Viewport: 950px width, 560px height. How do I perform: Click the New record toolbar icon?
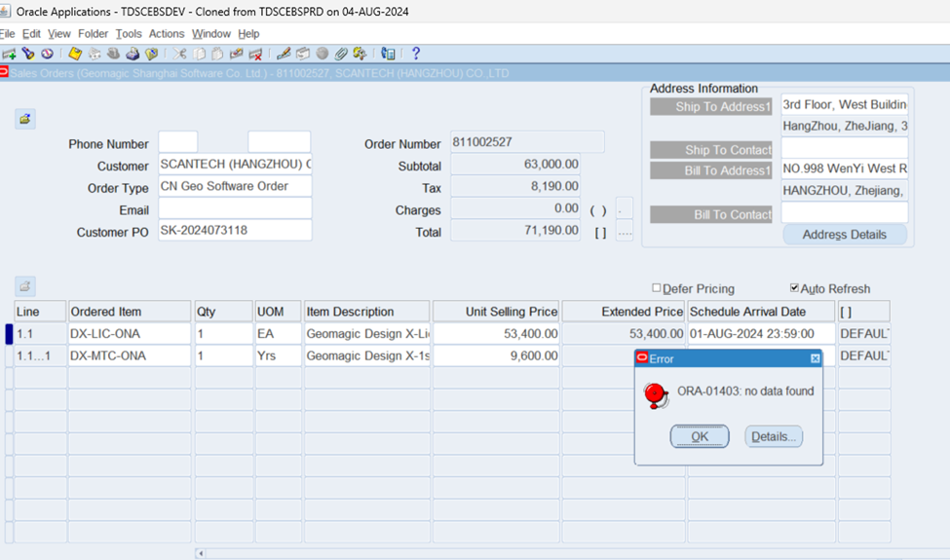coord(9,54)
